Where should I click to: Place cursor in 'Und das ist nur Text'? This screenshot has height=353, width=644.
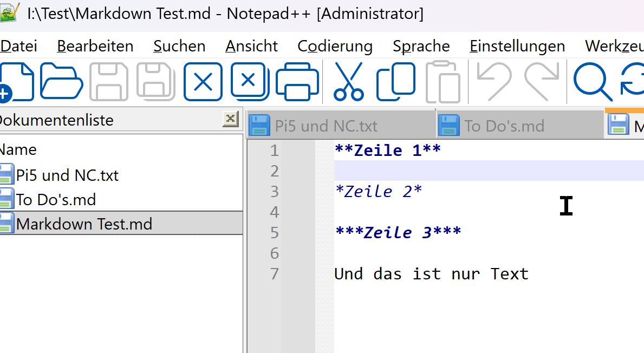point(431,274)
